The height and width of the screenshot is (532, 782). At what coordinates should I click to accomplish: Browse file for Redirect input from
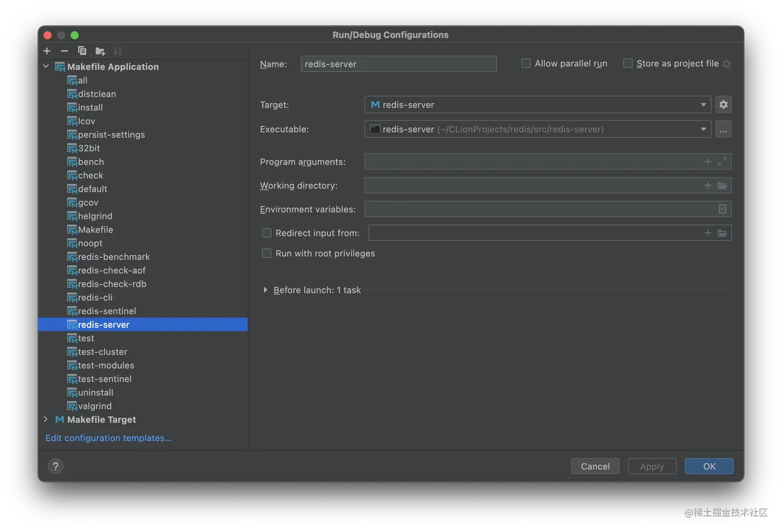coord(722,233)
